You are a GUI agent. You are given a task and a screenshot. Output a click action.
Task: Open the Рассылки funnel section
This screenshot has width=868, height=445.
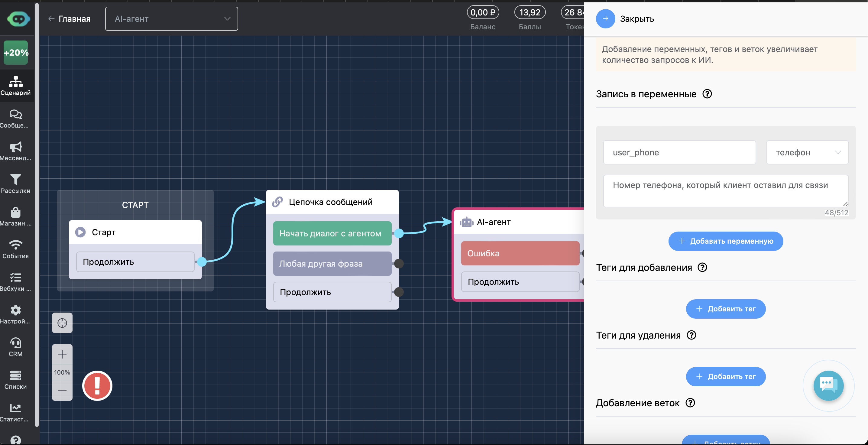[15, 184]
